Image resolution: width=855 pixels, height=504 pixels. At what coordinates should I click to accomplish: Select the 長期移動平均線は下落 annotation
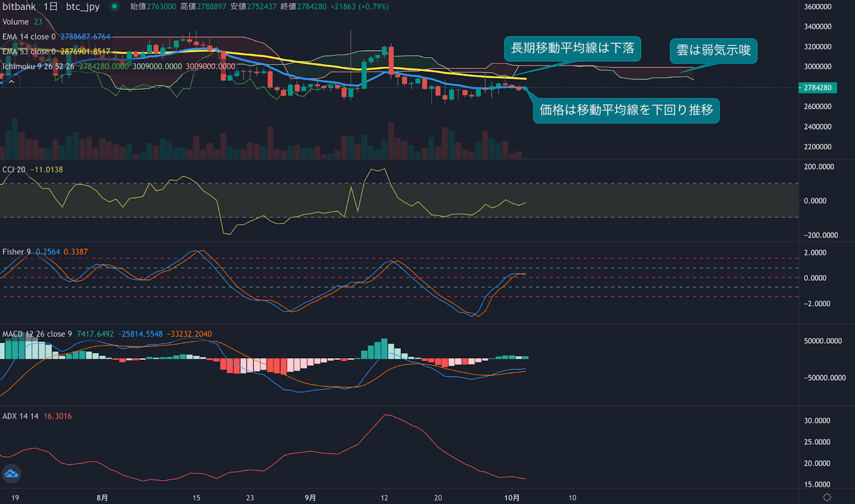tap(572, 48)
